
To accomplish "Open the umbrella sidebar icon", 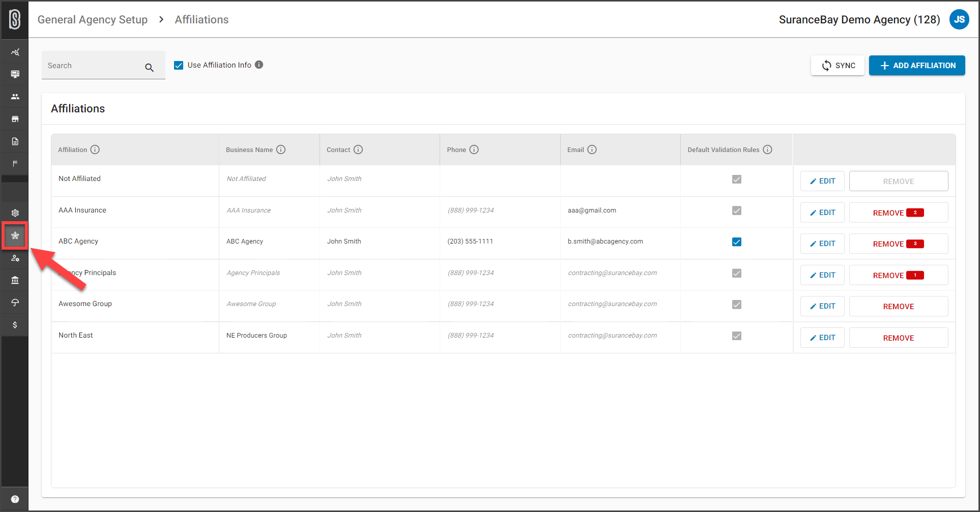I will (15, 303).
